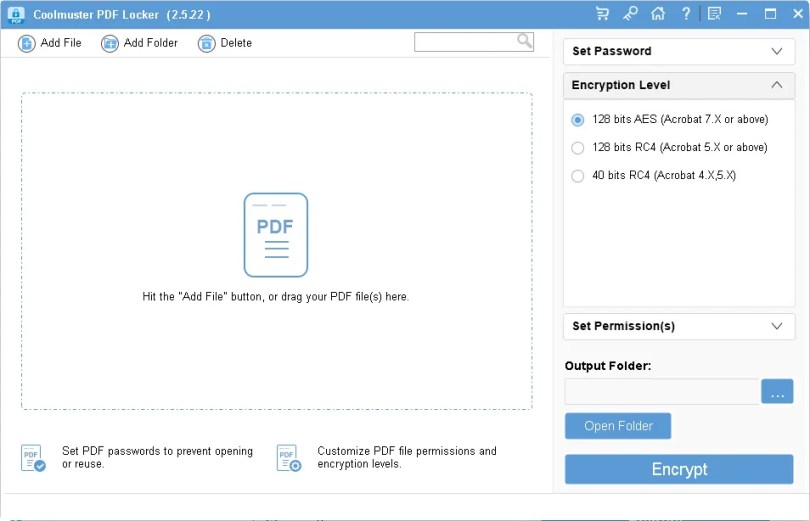Viewport: 810px width, 521px height.
Task: Open the home page icon
Action: pos(658,13)
